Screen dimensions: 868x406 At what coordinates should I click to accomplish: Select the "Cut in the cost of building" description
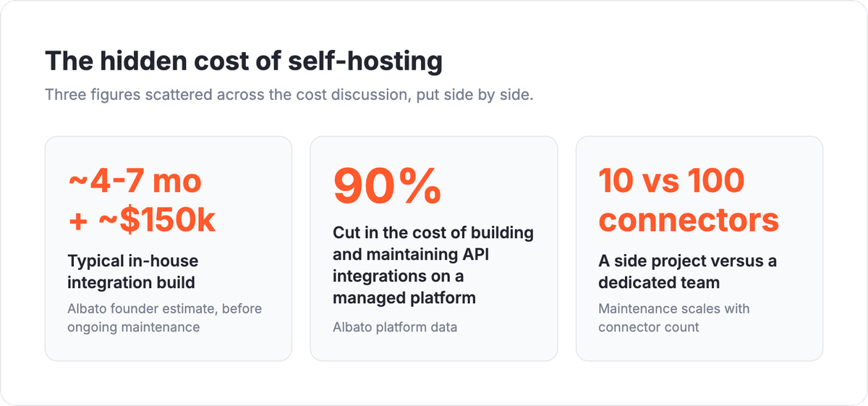(433, 265)
